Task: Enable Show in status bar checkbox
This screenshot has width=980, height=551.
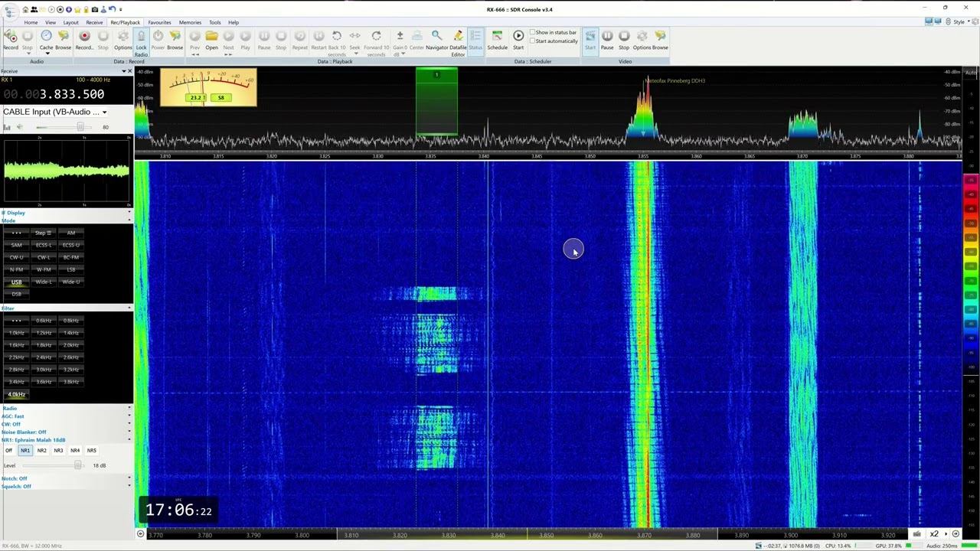Action: coord(533,33)
